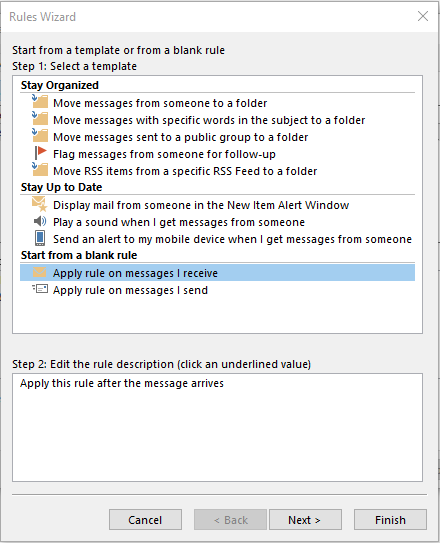Click the mobile device alert icon
The height and width of the screenshot is (543, 440).
(x=40, y=238)
